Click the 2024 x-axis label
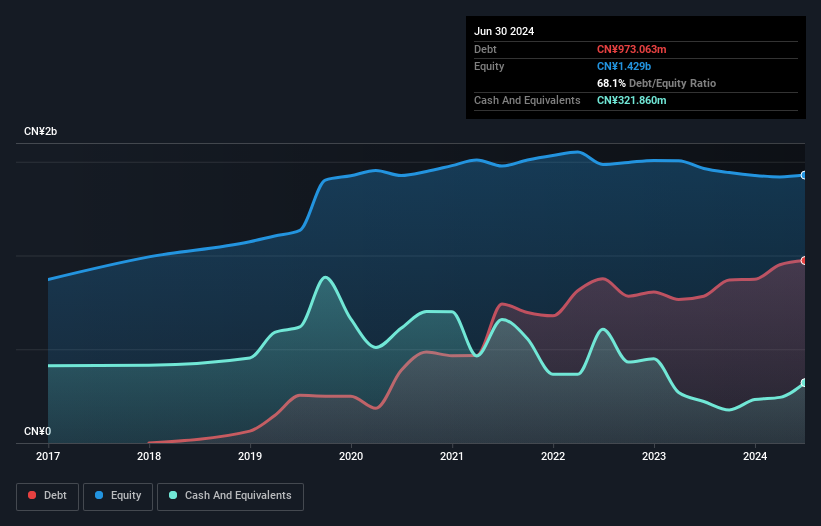 point(755,456)
